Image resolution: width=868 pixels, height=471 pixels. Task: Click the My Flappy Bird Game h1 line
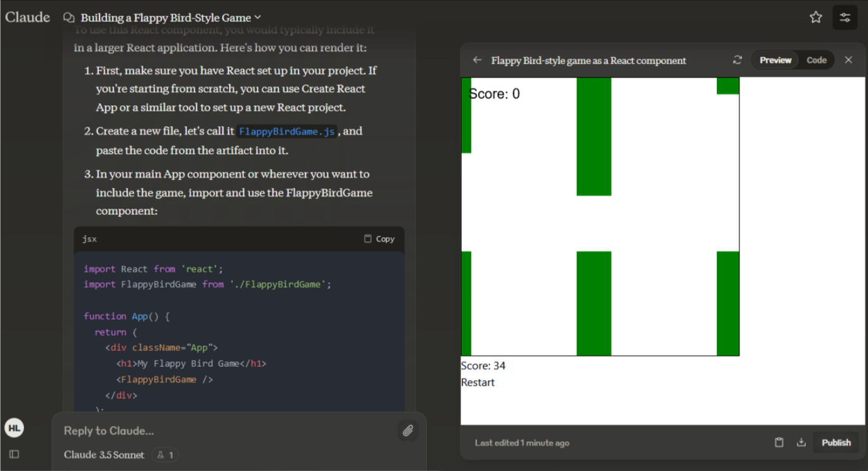tap(191, 363)
